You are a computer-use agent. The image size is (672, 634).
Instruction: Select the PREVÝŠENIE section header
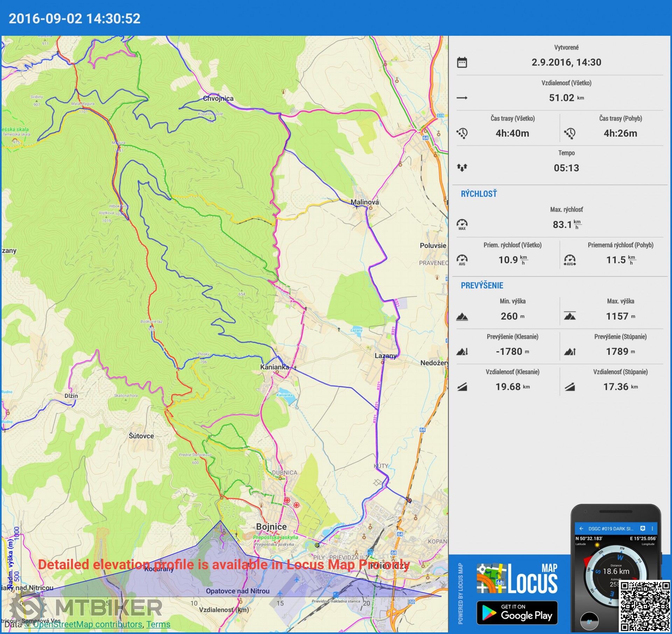pos(482,285)
